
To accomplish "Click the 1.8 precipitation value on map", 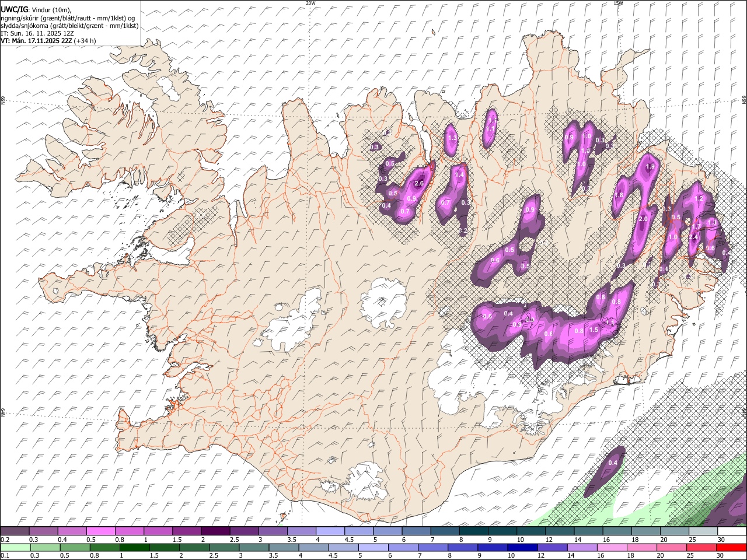I will [619, 195].
